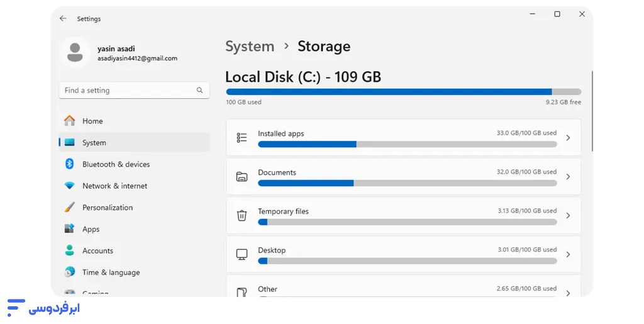This screenshot has width=644, height=324.
Task: Expand Documents storage details chevron
Action: coord(568,177)
